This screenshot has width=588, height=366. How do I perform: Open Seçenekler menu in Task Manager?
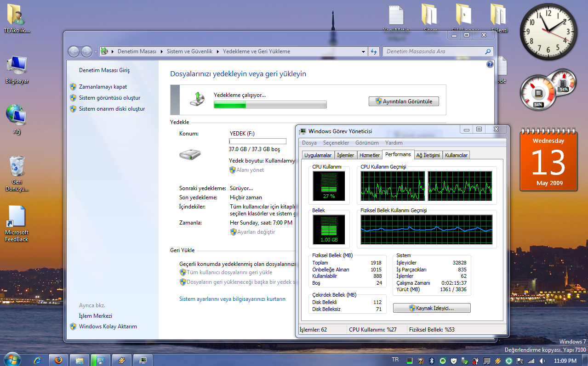click(336, 143)
